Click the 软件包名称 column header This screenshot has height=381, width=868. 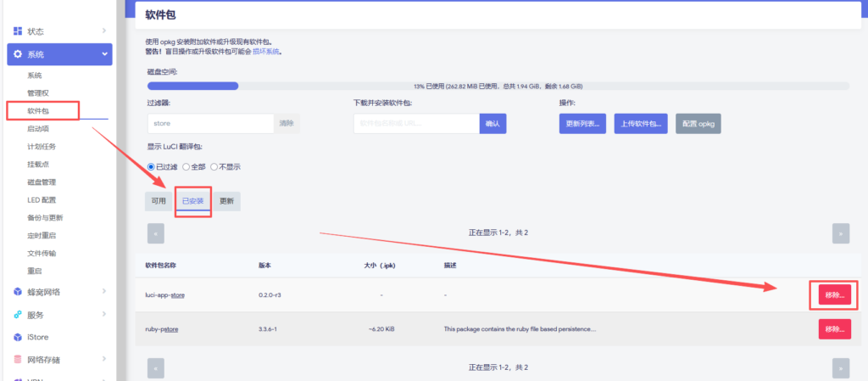(x=160, y=266)
